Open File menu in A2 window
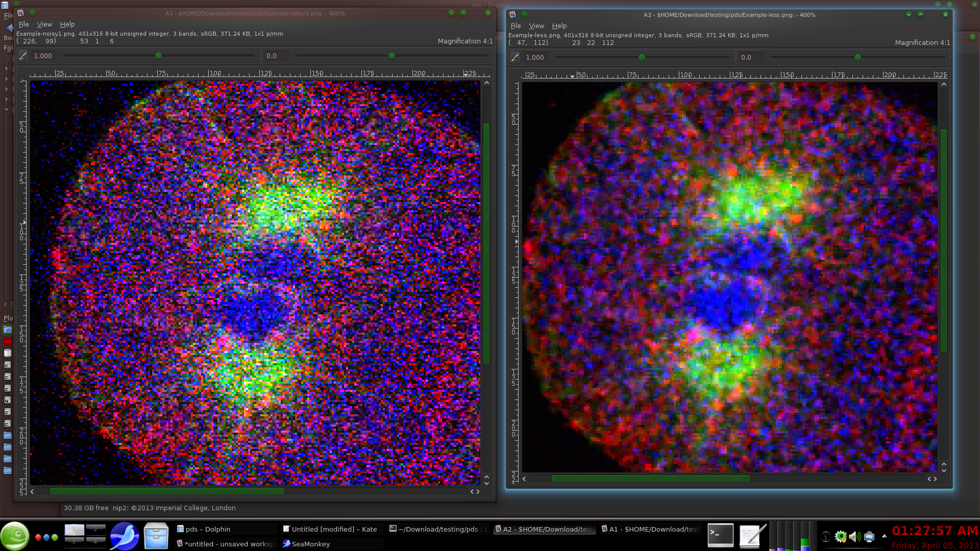The image size is (980, 551). click(516, 26)
